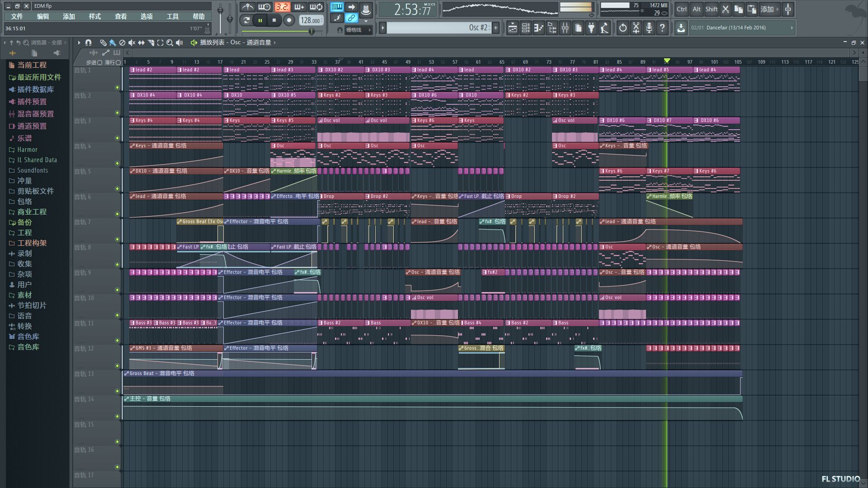Click the record button
The width and height of the screenshot is (868, 488).
click(289, 20)
